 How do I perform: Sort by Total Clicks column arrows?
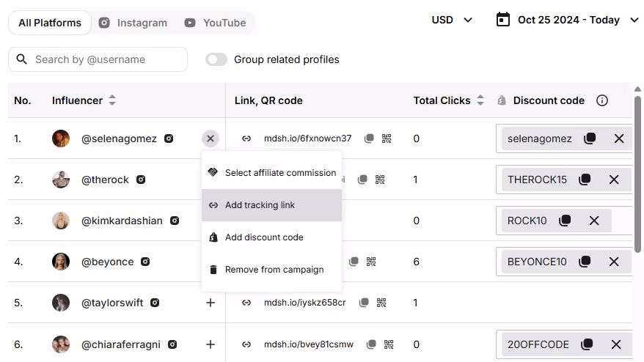480,100
